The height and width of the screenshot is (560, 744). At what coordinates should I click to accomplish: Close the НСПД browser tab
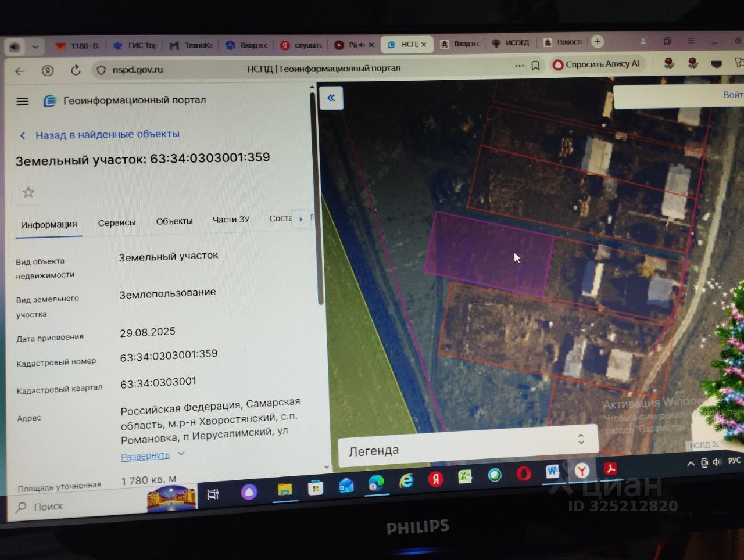coord(424,44)
